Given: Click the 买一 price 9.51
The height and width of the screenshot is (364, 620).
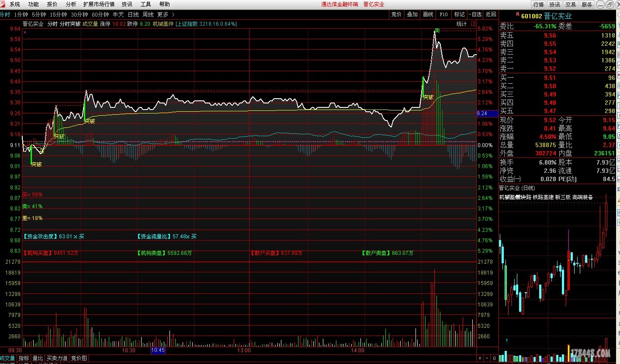Looking at the screenshot, I should [x=550, y=78].
